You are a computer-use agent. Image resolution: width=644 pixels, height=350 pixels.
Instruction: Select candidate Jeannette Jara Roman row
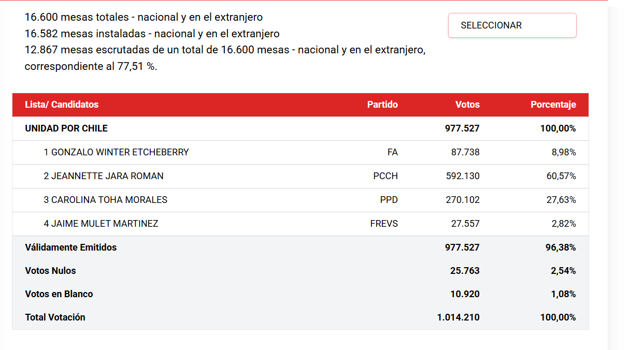pos(300,176)
